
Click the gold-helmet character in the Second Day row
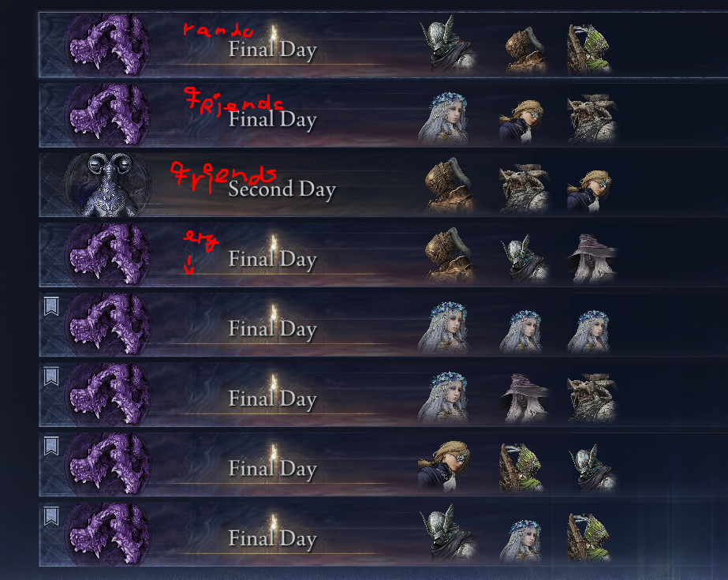pos(450,185)
